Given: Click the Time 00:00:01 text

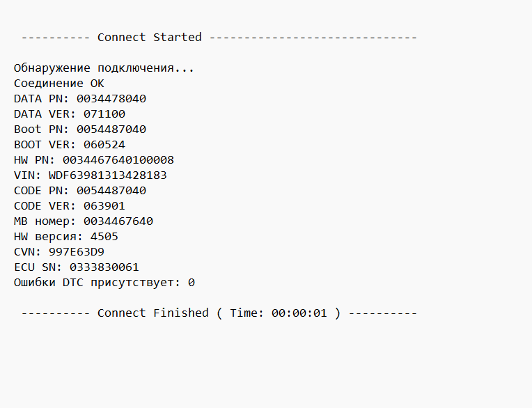Looking at the screenshot, I should coord(279,313).
